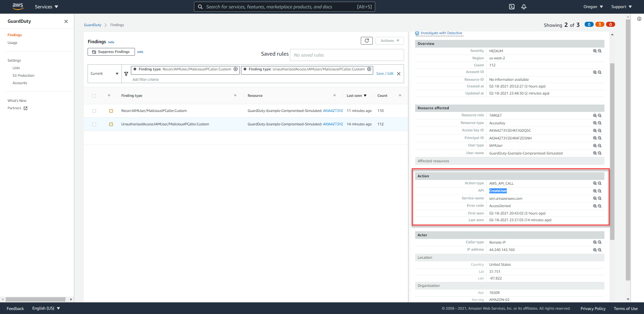Image resolution: width=644 pixels, height=314 pixels.
Task: Open the Resource column dropdown arrow
Action: coord(335,96)
